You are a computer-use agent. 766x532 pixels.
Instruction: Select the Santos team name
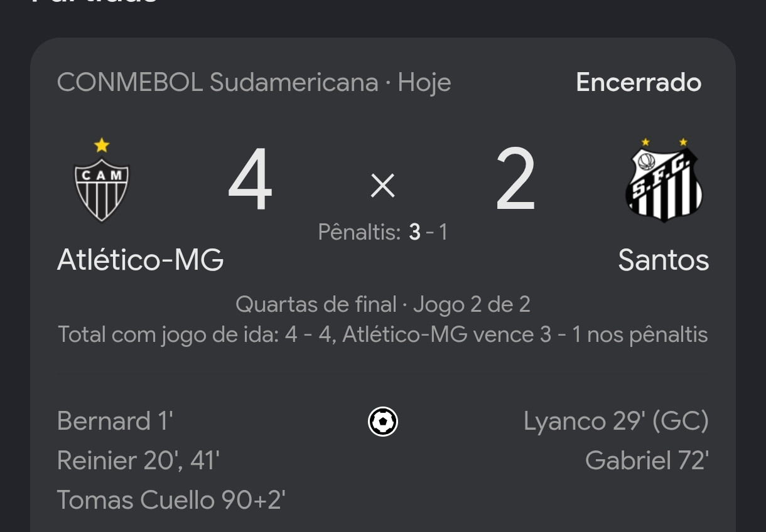664,260
